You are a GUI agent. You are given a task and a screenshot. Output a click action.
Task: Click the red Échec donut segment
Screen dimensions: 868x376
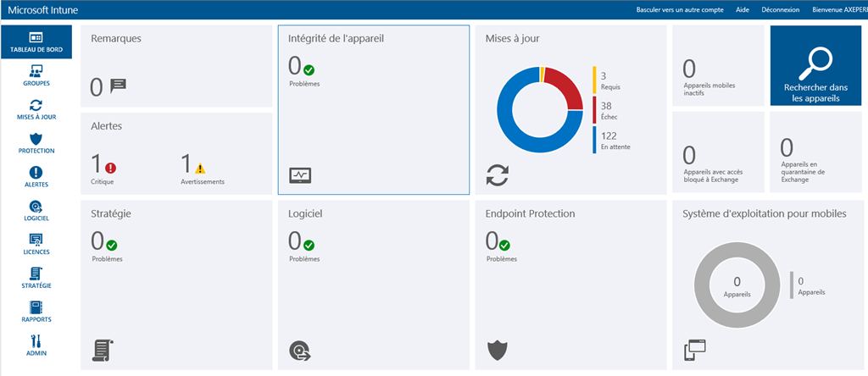[567, 86]
